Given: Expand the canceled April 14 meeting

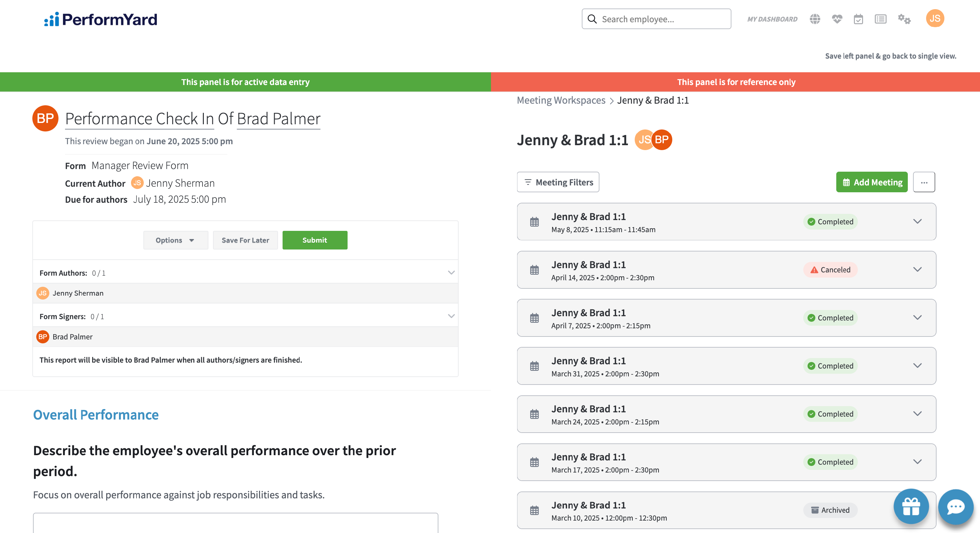Looking at the screenshot, I should click(917, 269).
